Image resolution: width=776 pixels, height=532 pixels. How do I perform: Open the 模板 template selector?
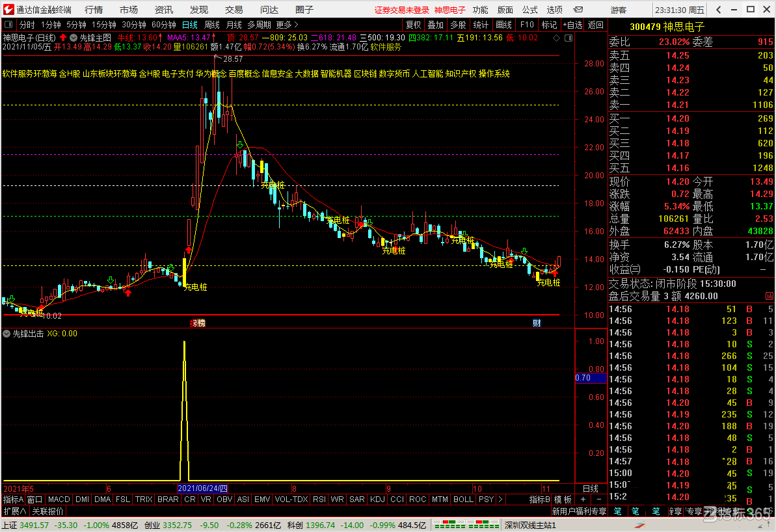563,499
